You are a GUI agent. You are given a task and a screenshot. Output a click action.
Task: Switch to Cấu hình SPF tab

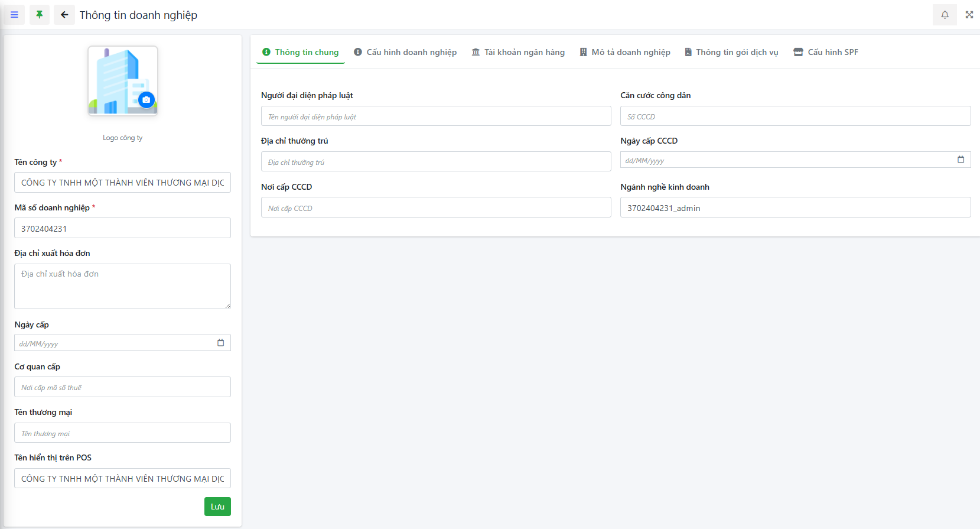tap(826, 52)
